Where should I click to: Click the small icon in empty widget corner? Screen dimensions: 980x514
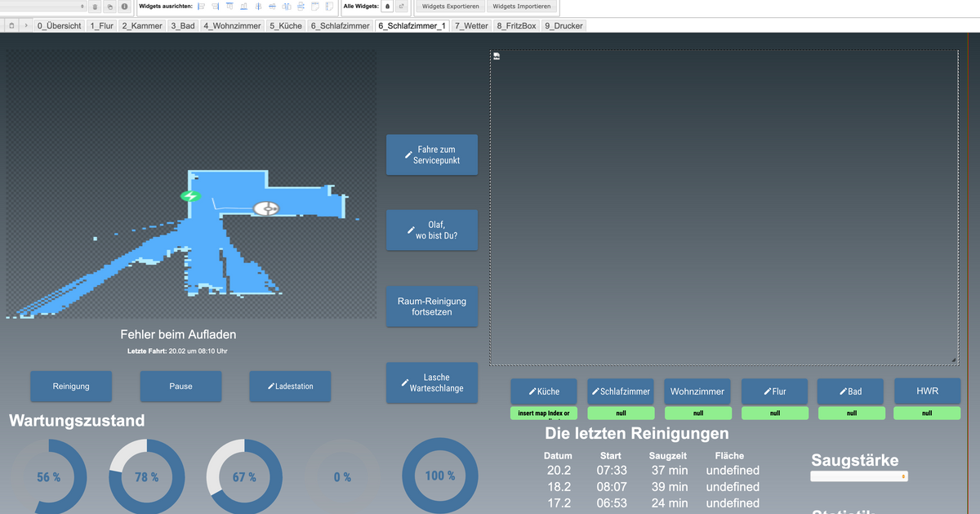[x=497, y=56]
